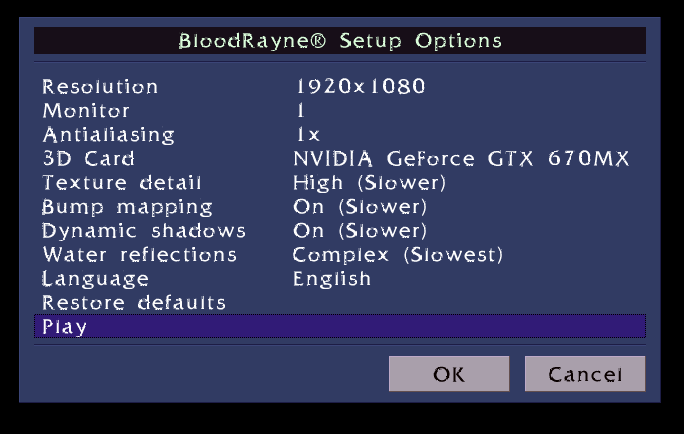Toggle Dynamic shadows On (Slower) value
This screenshot has width=684, height=434.
pyautogui.click(x=360, y=231)
